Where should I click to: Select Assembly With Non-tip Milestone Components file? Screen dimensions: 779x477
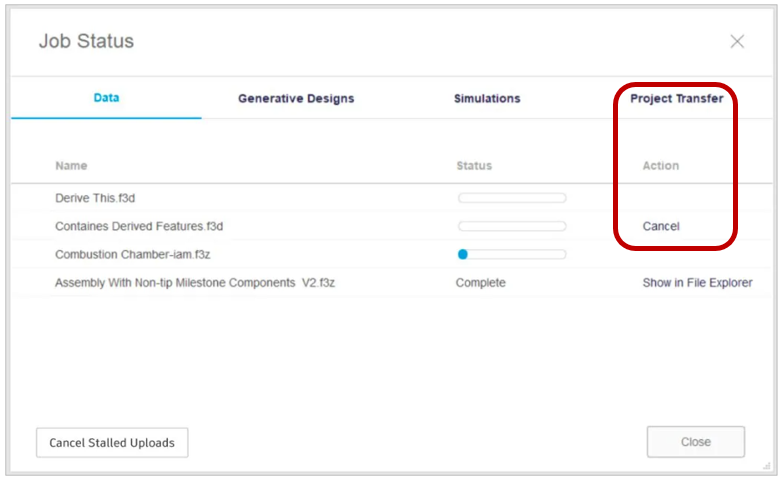pos(195,283)
